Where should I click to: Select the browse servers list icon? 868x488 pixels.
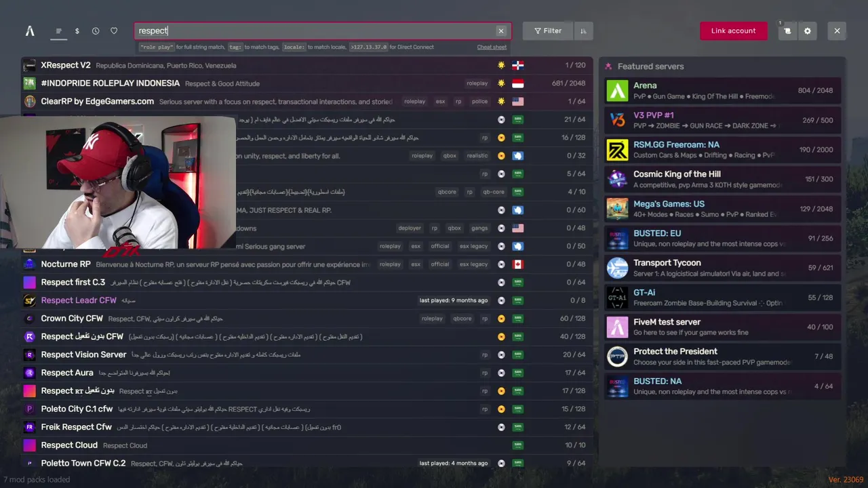(x=59, y=31)
